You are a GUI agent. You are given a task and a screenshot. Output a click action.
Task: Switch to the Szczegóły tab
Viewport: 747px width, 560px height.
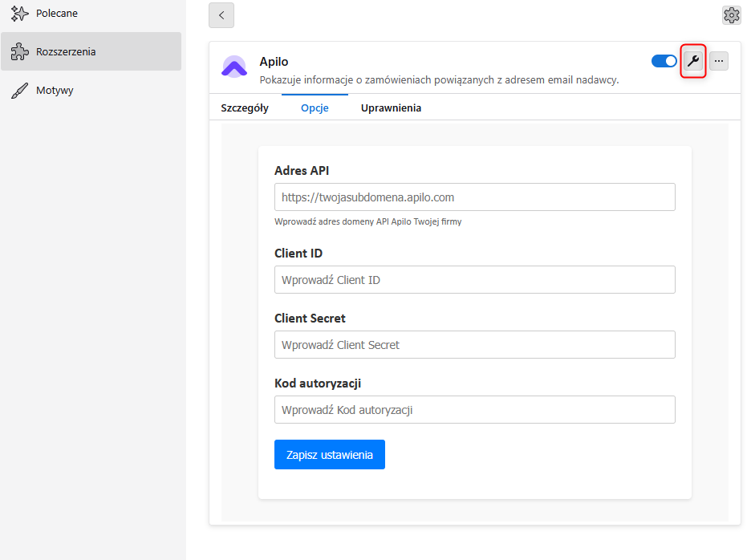pos(245,108)
